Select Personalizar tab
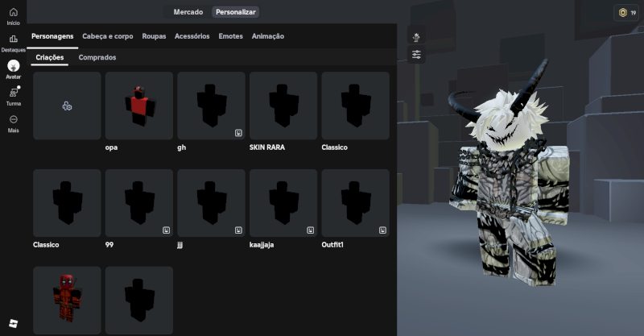 pyautogui.click(x=236, y=12)
